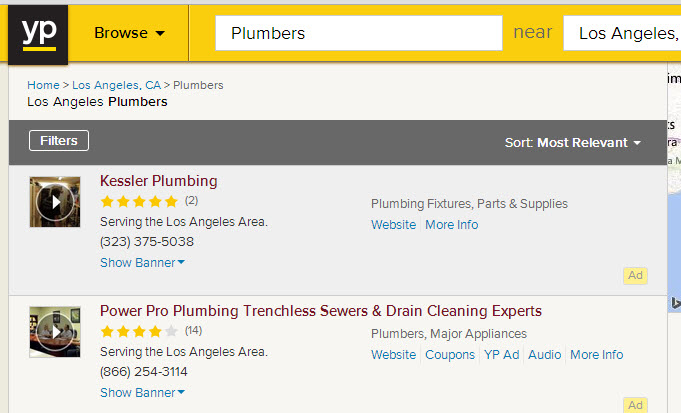Expand Show Banner under Kessler Plumbing
The height and width of the screenshot is (413, 681).
[142, 262]
